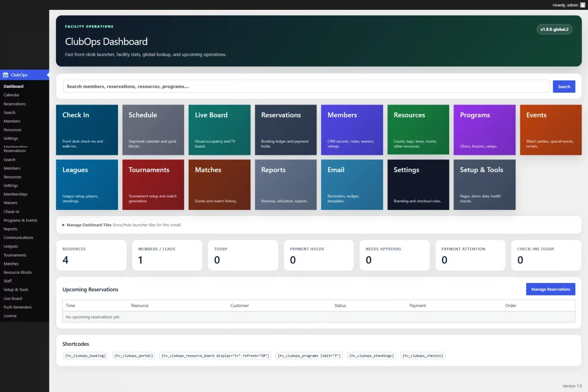
Task: Open the Schedule launcher tile
Action: click(153, 130)
